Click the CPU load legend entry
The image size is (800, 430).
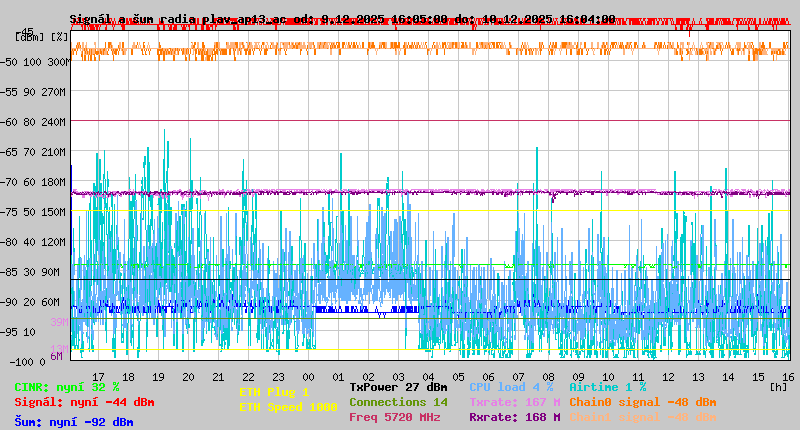[511, 387]
